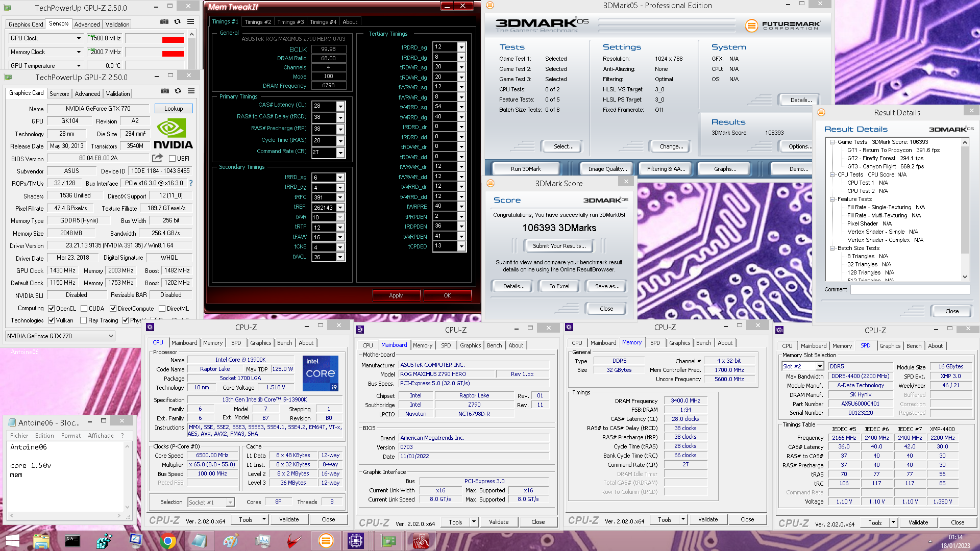Image resolution: width=980 pixels, height=551 pixels.
Task: Click Notepad text area containing core 1.50v
Action: pos(65,477)
